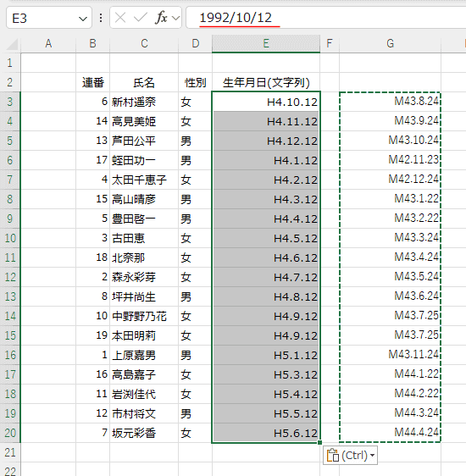Image resolution: width=466 pixels, height=476 pixels.
Task: Open the Insert Function fx button
Action: [x=161, y=18]
